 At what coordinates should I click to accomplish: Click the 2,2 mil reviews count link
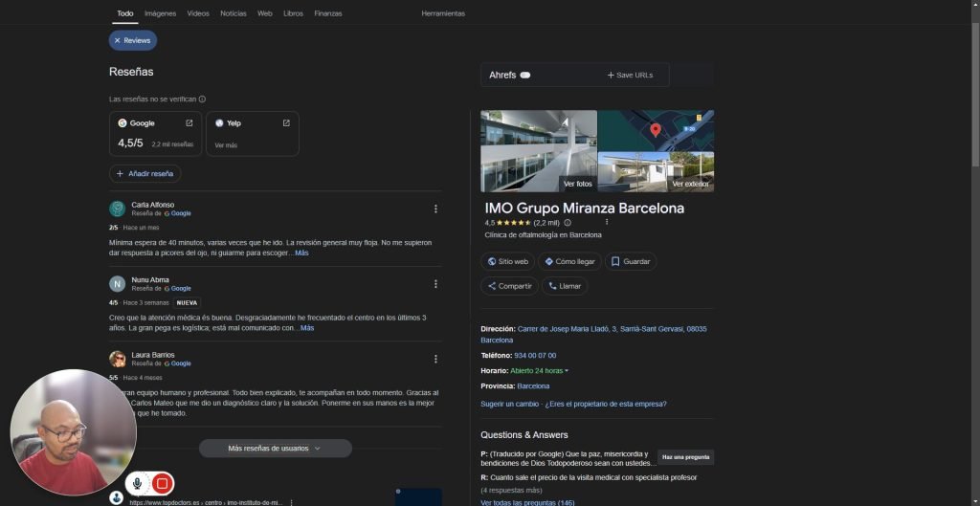click(546, 222)
